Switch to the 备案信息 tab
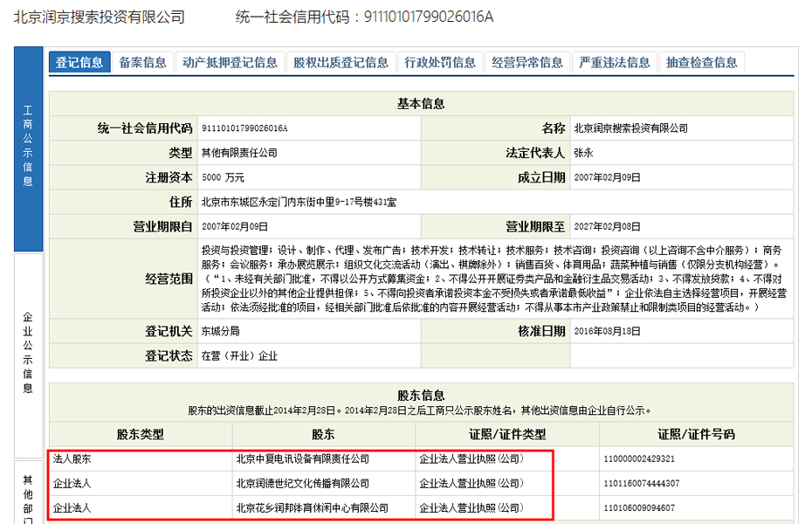812x524 pixels. (142, 62)
